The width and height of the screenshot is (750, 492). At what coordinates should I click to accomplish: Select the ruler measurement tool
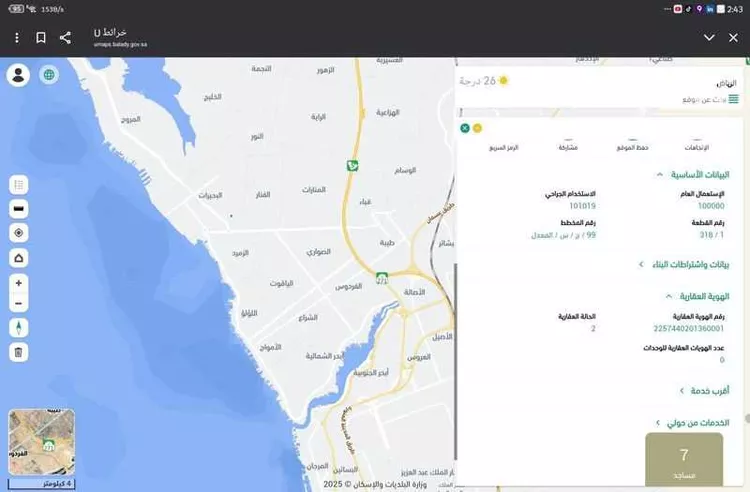19,209
